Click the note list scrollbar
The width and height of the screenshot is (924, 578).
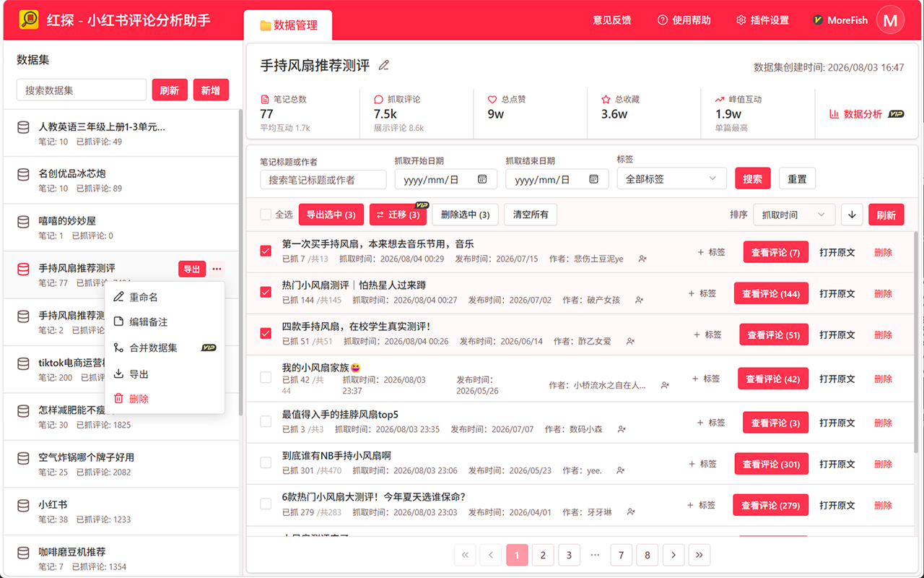pos(916,343)
